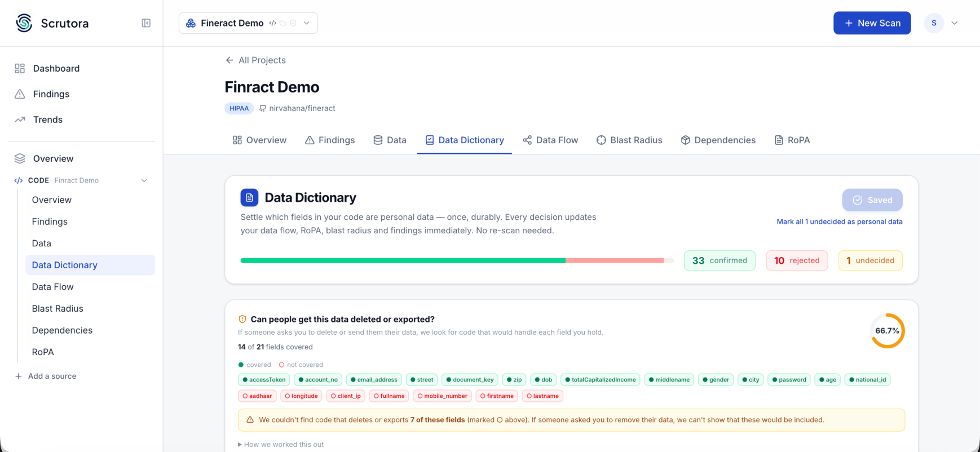980x452 pixels.
Task: Click the shield icon beside deletion question heading
Action: point(242,319)
